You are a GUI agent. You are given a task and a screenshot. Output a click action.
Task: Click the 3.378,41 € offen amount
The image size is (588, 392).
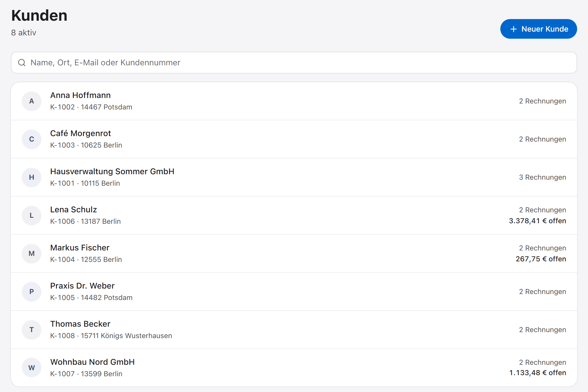click(x=538, y=221)
